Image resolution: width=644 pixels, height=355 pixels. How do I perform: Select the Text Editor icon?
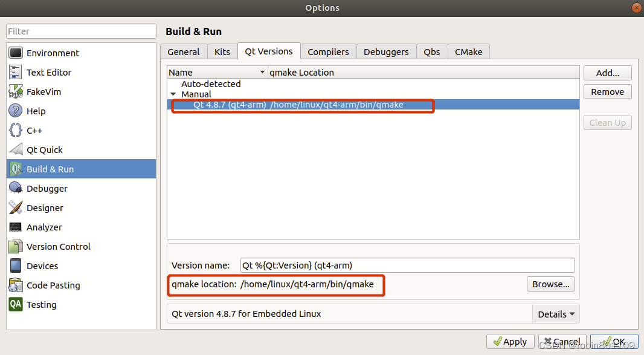[x=16, y=72]
